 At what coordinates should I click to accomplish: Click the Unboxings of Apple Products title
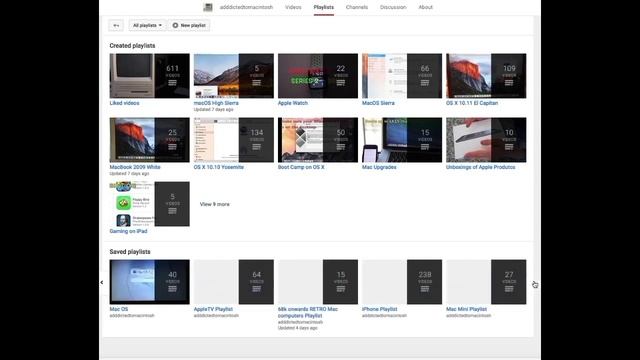pyautogui.click(x=480, y=167)
